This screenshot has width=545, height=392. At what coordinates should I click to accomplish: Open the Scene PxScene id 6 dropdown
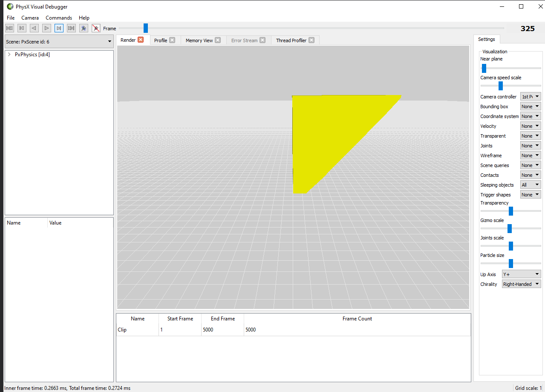pos(59,41)
